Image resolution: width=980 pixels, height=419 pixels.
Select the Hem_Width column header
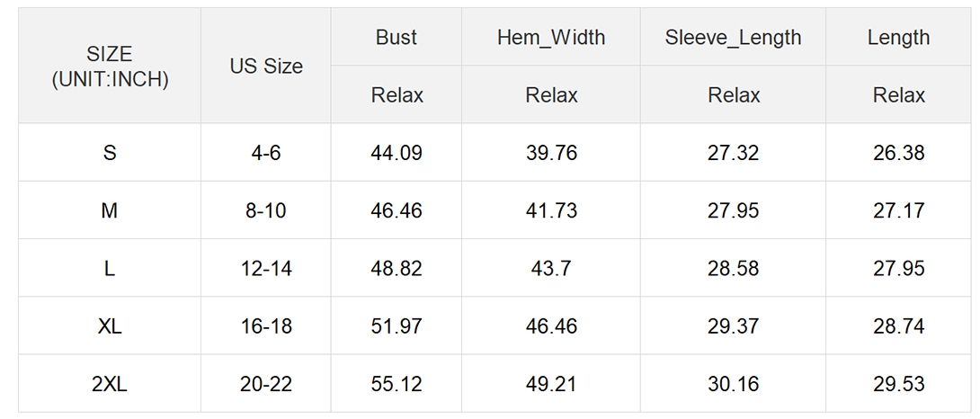[x=550, y=37]
